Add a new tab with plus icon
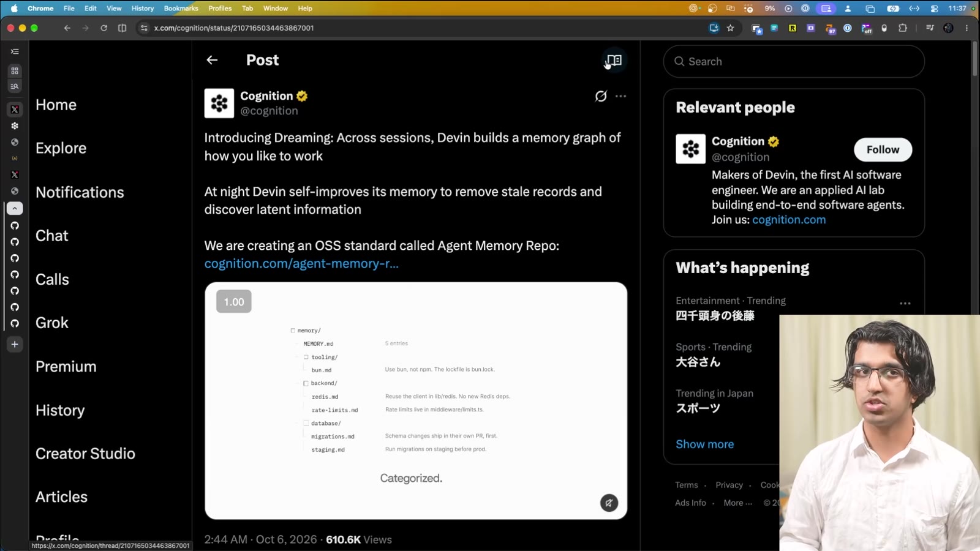Viewport: 980px width, 551px height. pos(15,345)
